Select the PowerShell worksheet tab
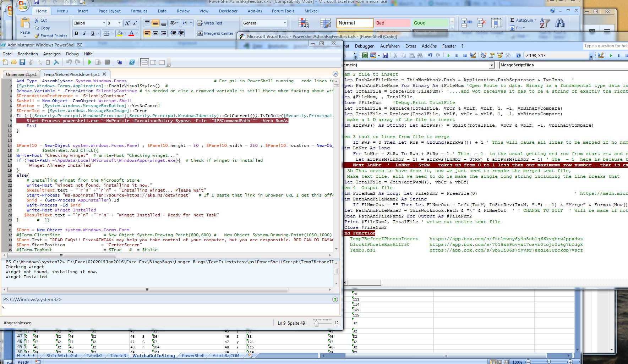The image size is (628, 364). pyautogui.click(x=193, y=355)
